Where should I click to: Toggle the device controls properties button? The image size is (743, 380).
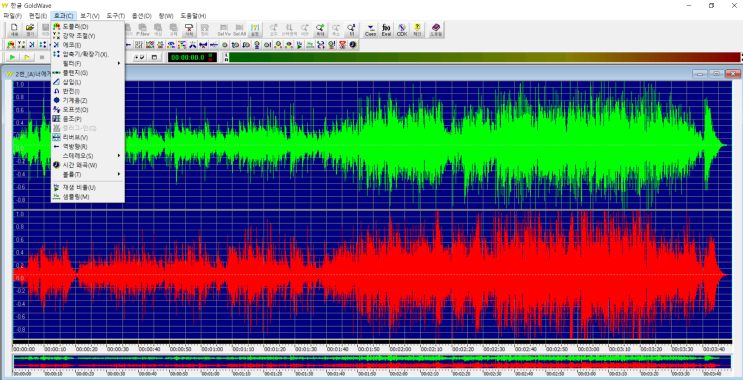[140, 57]
